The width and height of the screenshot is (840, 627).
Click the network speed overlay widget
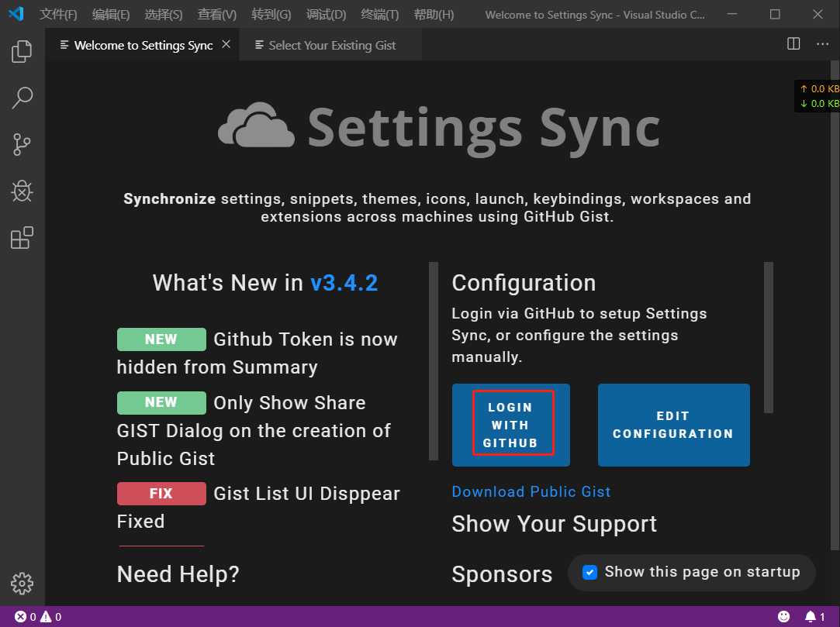818,96
